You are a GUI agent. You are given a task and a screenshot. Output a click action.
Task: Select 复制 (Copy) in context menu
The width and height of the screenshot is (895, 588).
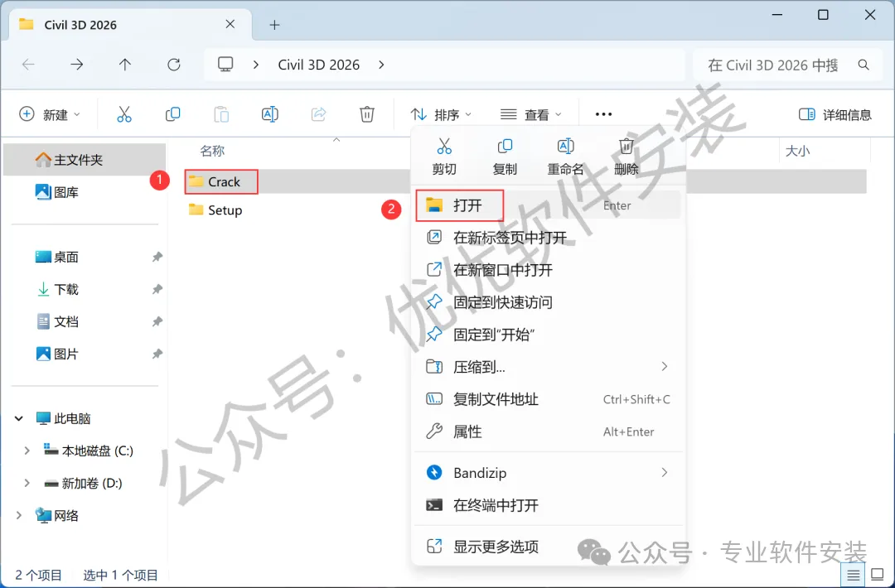click(x=505, y=157)
